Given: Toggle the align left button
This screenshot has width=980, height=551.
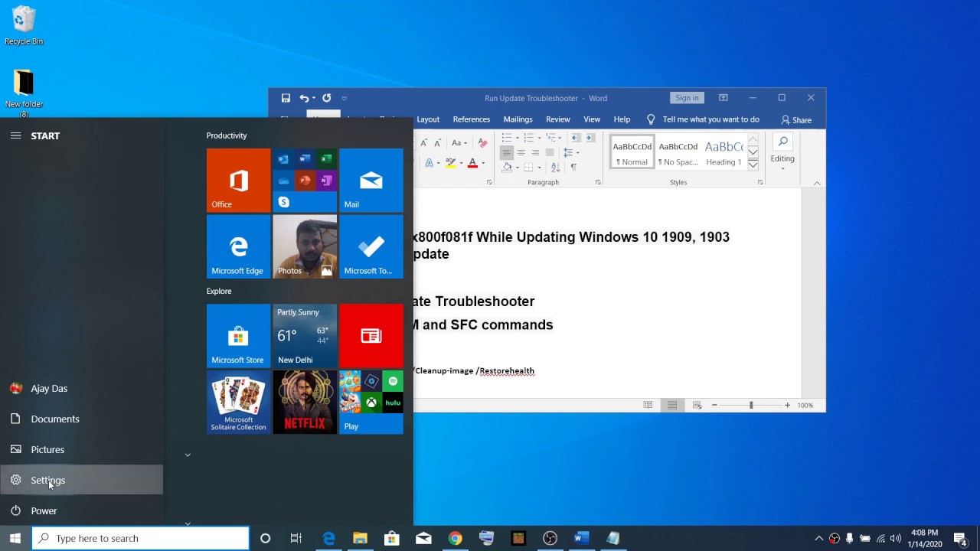Looking at the screenshot, I should [506, 152].
